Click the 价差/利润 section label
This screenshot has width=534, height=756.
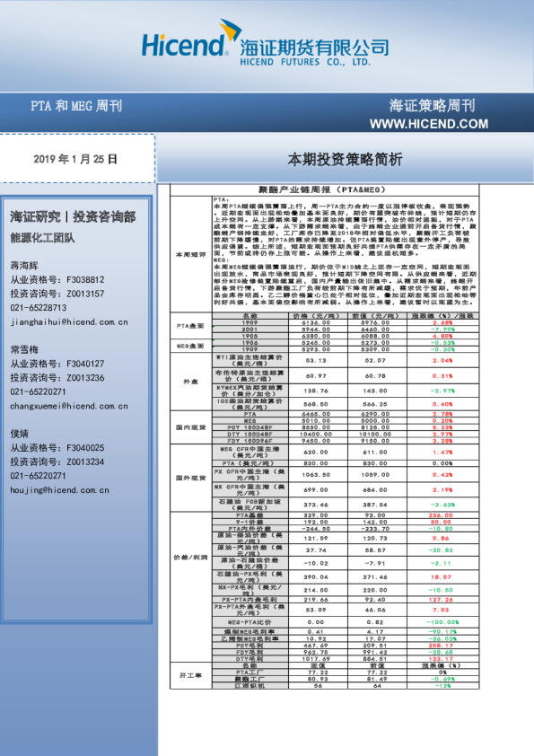(x=191, y=558)
